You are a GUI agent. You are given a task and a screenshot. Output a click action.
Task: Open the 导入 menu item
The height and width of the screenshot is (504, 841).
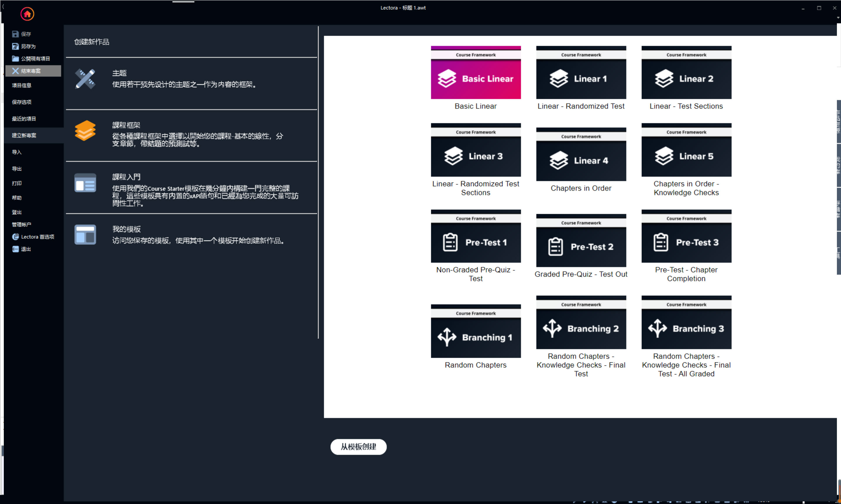[17, 152]
